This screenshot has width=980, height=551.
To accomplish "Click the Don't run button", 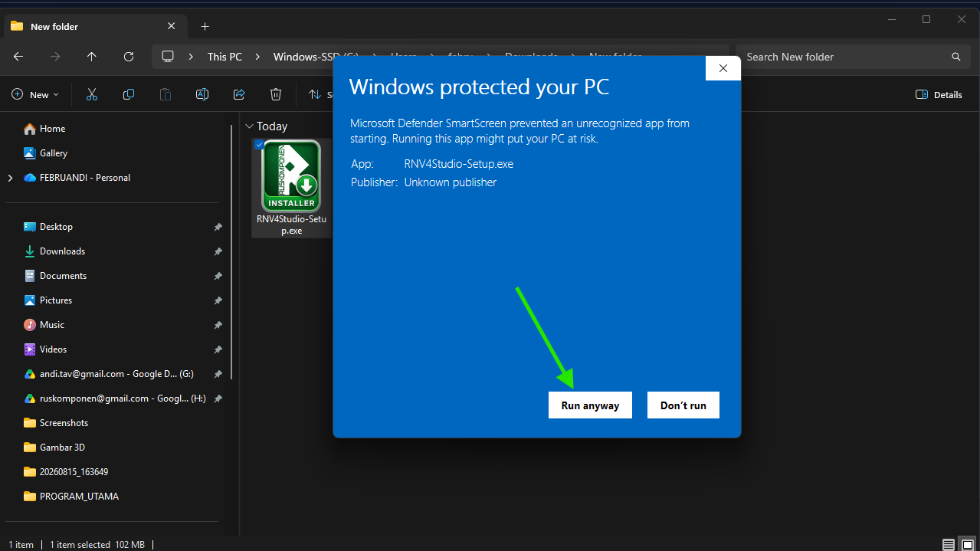I will (x=683, y=405).
